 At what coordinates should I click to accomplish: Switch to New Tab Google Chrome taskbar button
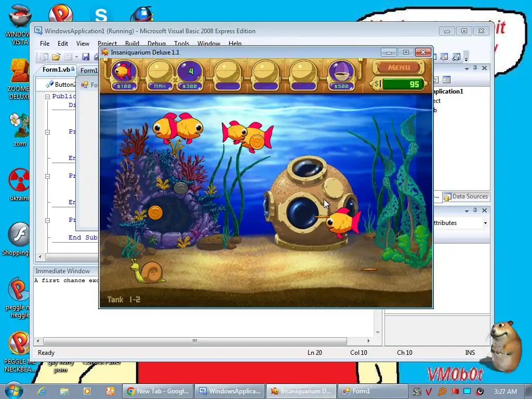(158, 391)
